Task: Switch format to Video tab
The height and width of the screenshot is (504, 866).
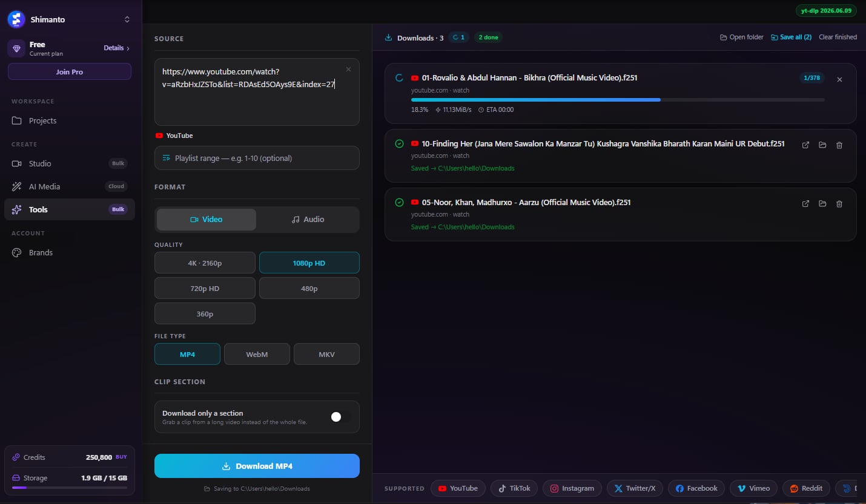Action: pos(206,220)
